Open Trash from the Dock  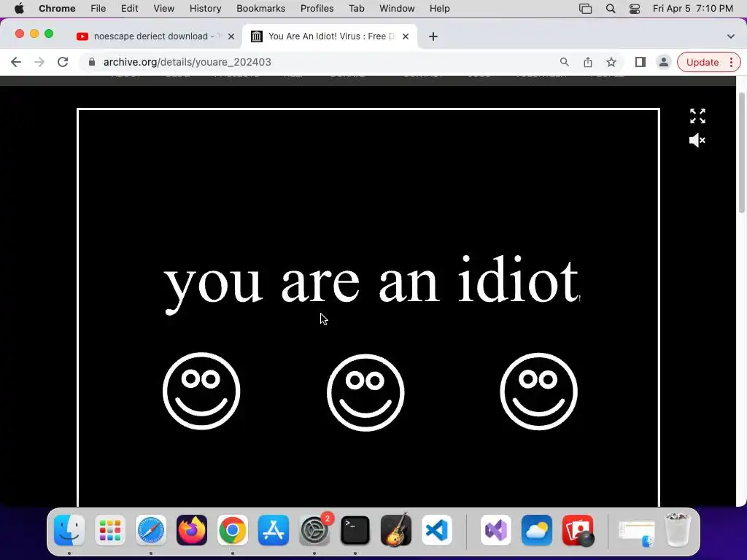678,530
